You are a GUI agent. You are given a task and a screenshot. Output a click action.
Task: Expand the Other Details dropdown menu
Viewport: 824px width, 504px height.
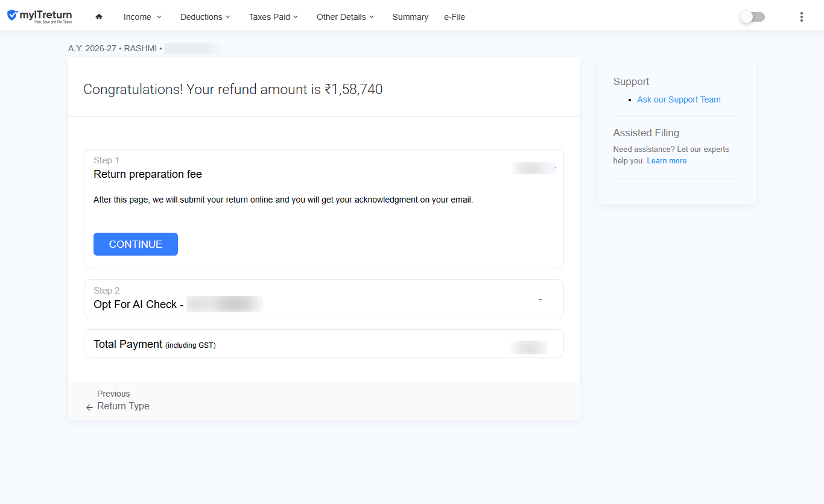coord(345,17)
